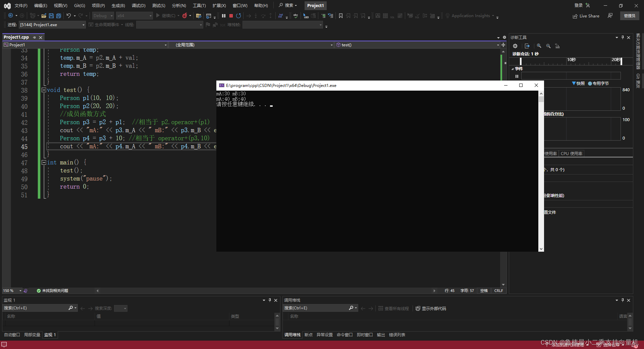The height and width of the screenshot is (349, 644).
Task: Restart debugging with the circular arrow icon
Action: coord(238,16)
